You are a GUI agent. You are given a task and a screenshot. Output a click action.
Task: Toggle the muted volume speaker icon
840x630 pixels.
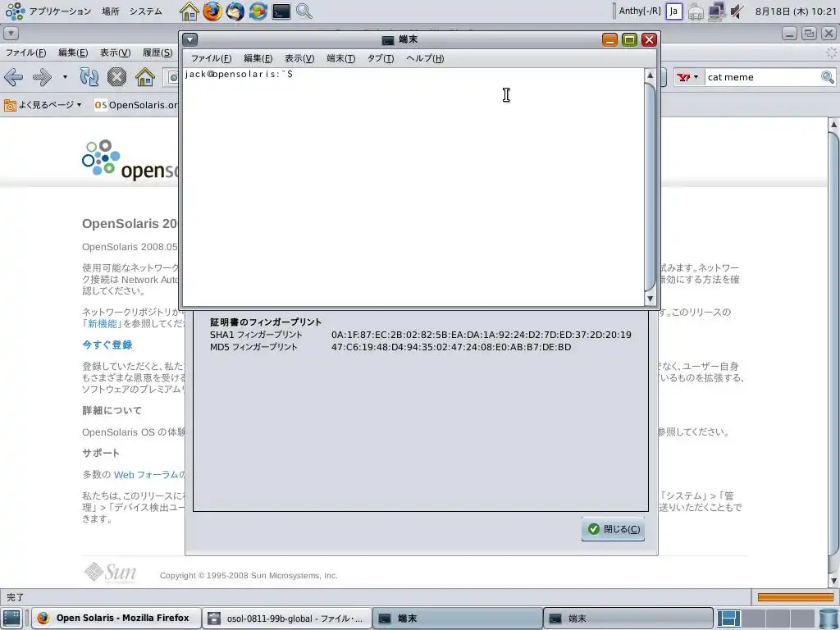click(x=737, y=11)
